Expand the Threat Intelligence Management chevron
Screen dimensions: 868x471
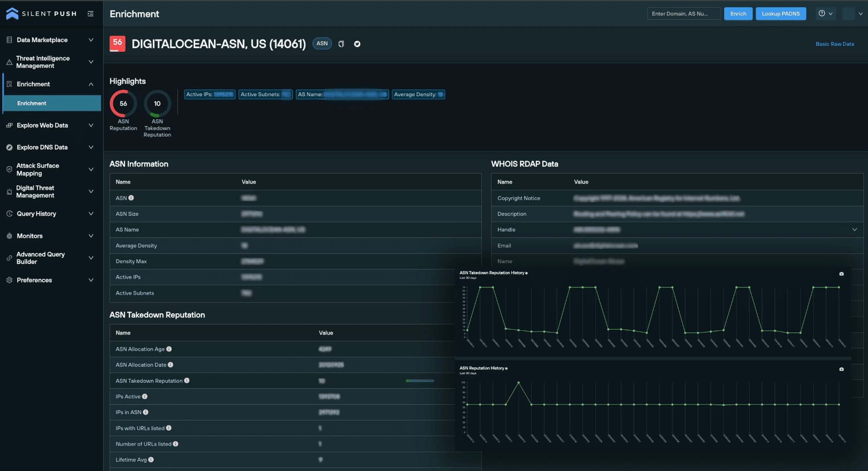pos(91,62)
